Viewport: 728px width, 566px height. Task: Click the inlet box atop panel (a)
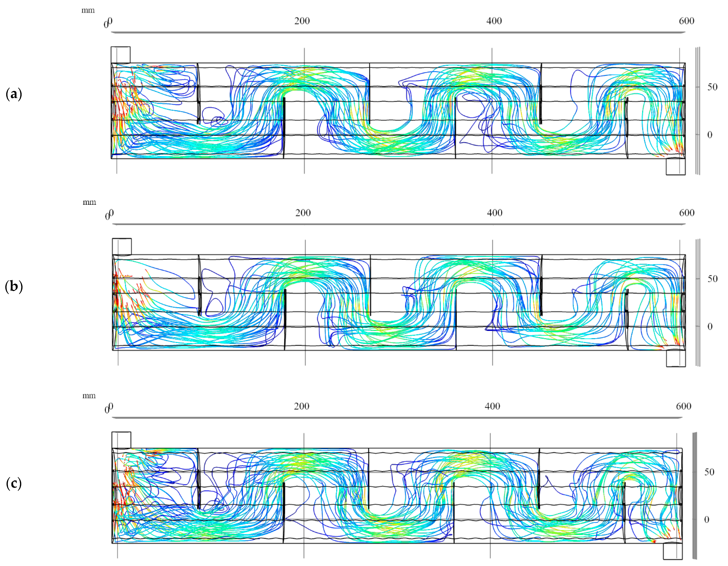[x=121, y=55]
